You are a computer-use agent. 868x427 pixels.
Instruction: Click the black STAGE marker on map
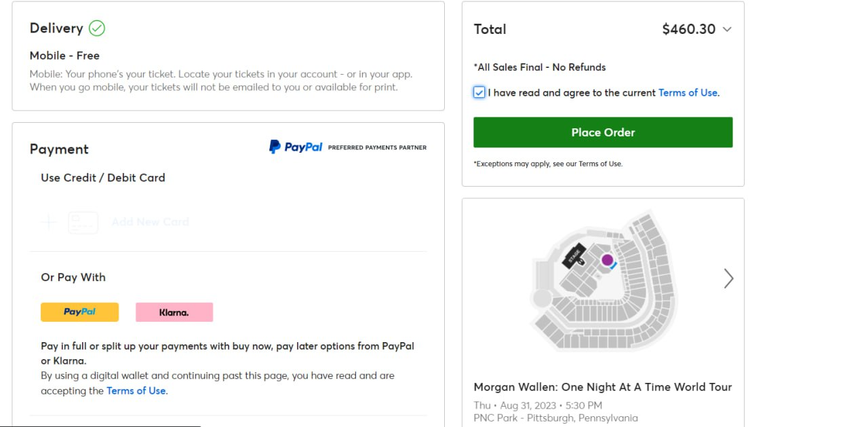point(573,255)
